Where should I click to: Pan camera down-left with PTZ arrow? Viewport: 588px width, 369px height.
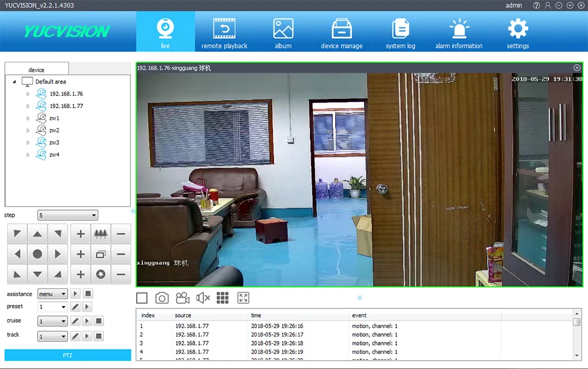(x=17, y=274)
